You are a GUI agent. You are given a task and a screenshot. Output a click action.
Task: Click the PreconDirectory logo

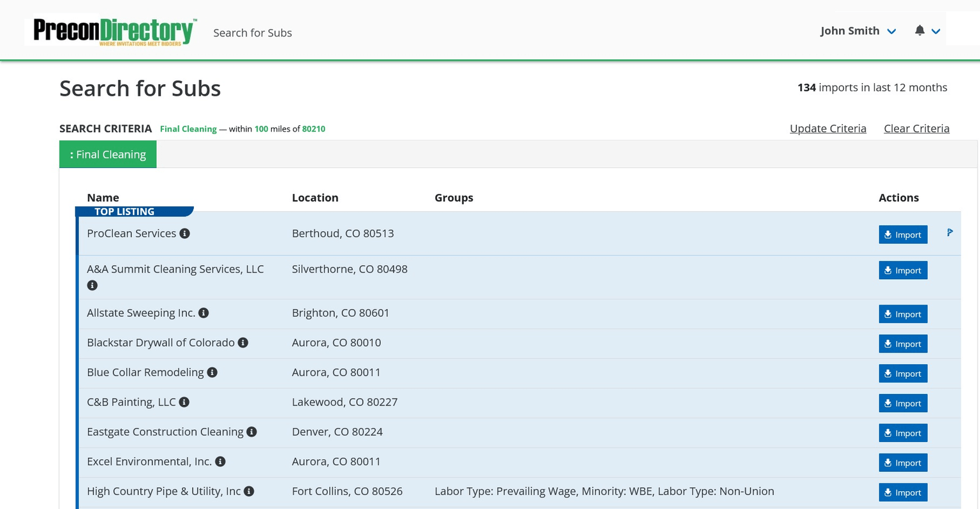click(113, 31)
